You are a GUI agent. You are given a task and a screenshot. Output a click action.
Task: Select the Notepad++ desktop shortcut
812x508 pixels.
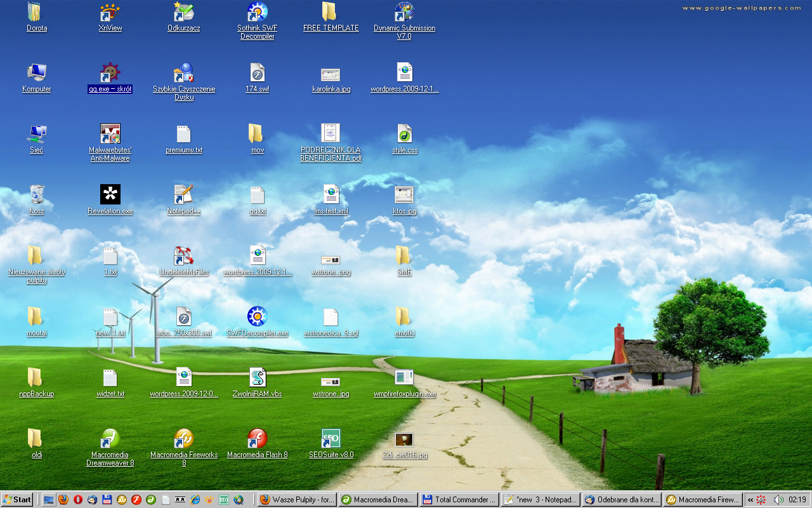pos(183,196)
